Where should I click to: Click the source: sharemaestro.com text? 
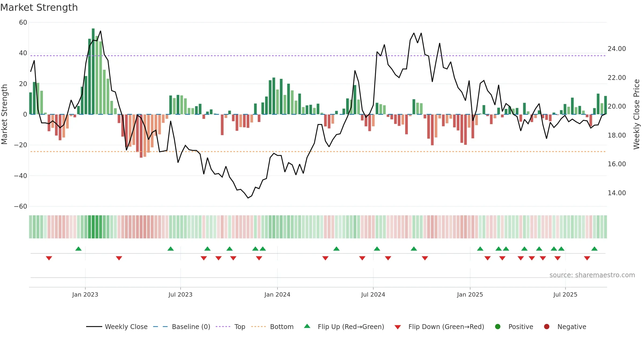click(592, 275)
